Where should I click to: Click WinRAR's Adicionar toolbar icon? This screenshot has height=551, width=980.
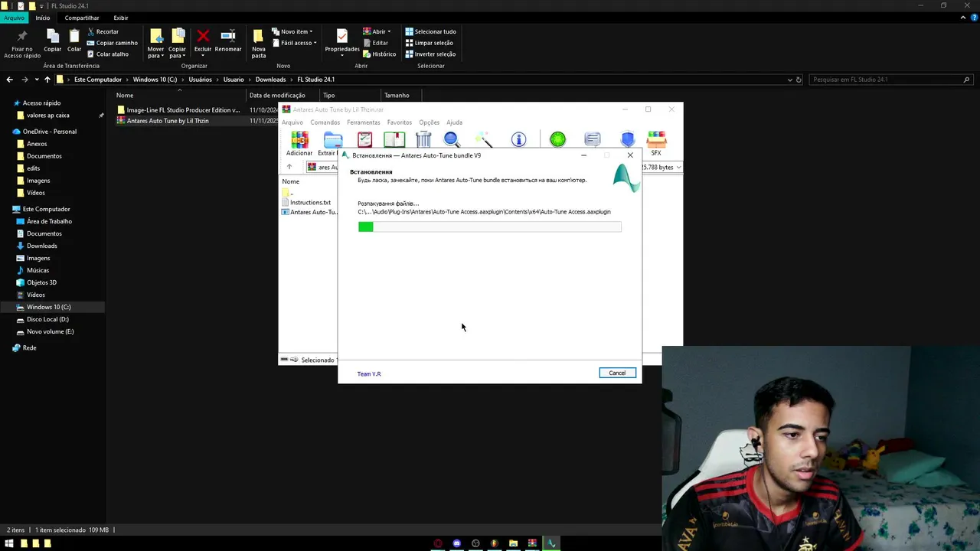click(x=299, y=139)
